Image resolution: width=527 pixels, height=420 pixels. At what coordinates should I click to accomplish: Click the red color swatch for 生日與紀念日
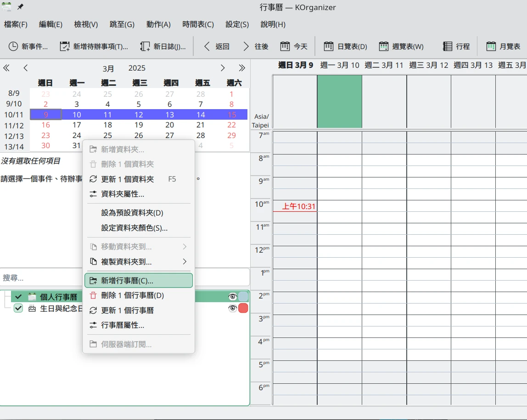pos(243,308)
